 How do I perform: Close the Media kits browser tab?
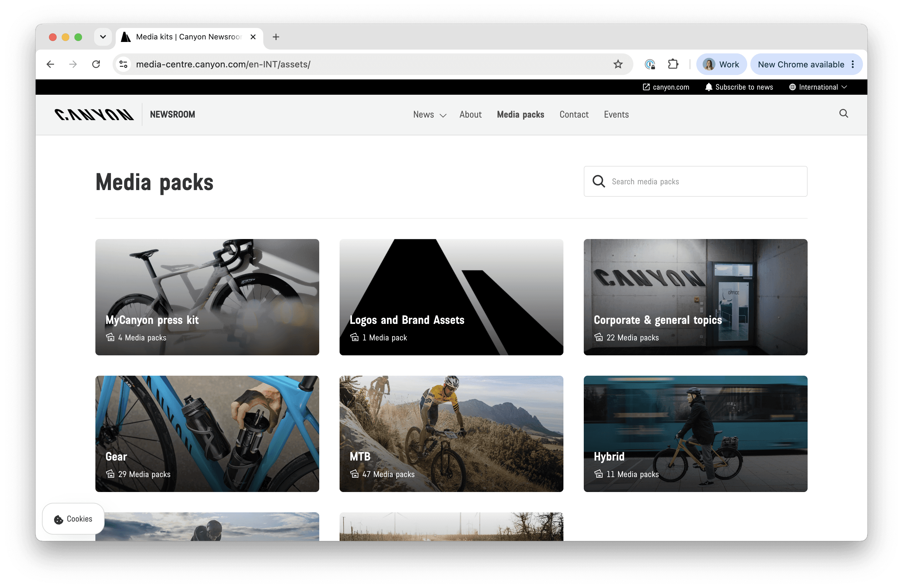[253, 37]
